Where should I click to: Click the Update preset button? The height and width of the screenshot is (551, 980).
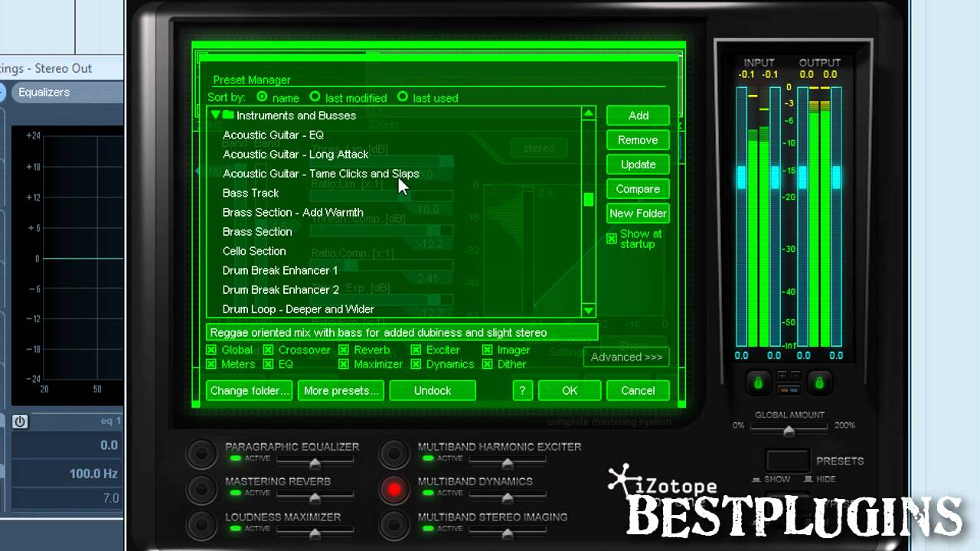click(639, 165)
